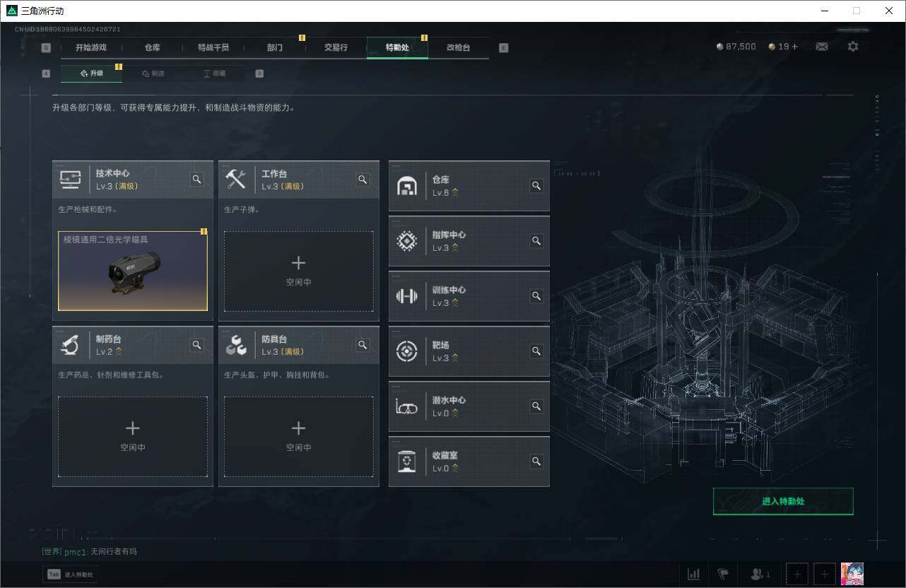Click the 训练中心 name label
Image resolution: width=906 pixels, height=588 pixels.
point(449,290)
